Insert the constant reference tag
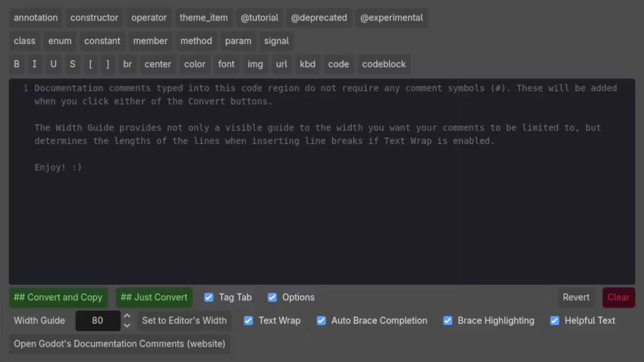Viewport: 644px width, 362px height. (102, 41)
